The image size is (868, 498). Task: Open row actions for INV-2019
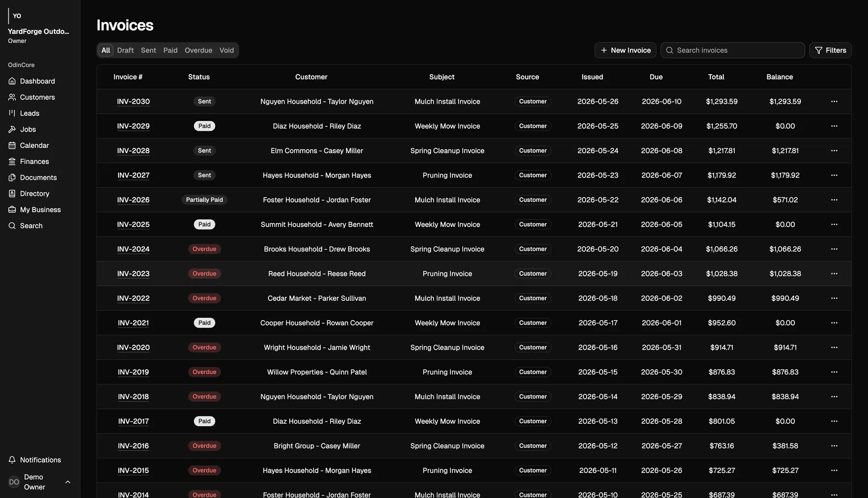pyautogui.click(x=834, y=372)
